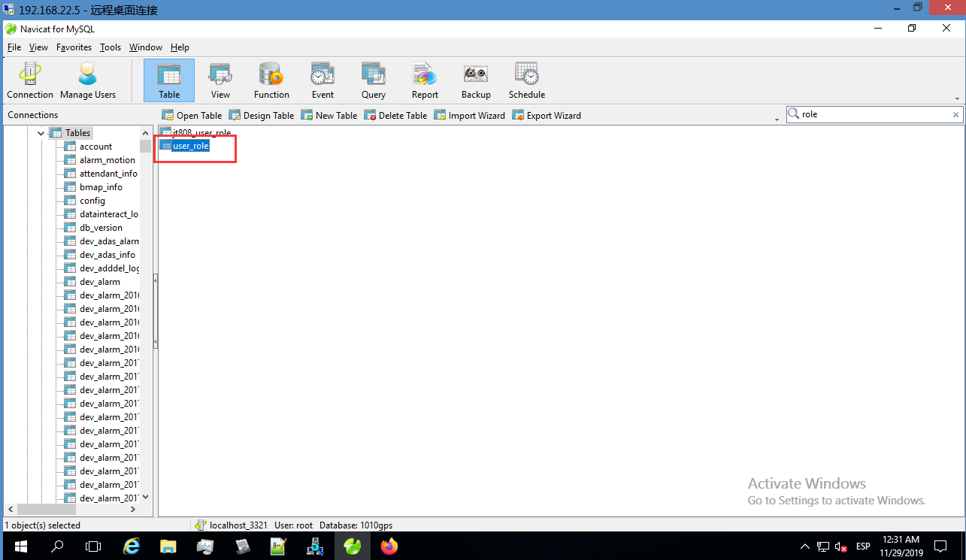Select the dev_alarm table in tree
The image size is (966, 560).
100,282
